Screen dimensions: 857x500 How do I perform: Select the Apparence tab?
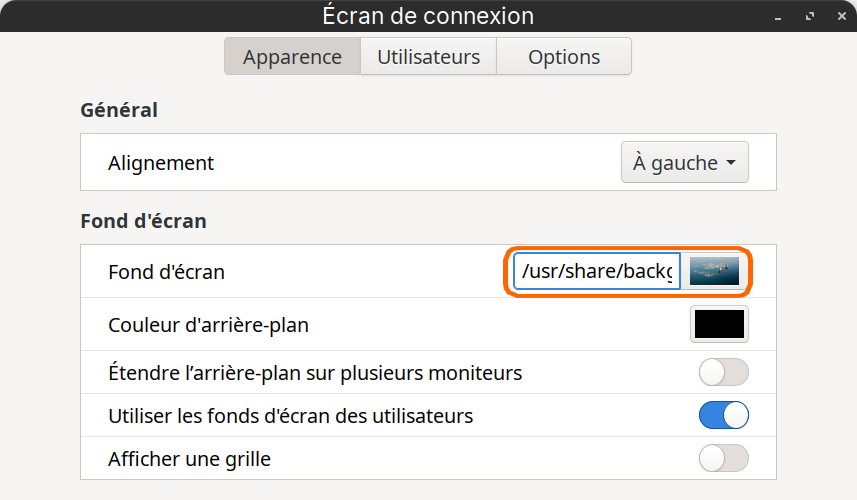(292, 56)
